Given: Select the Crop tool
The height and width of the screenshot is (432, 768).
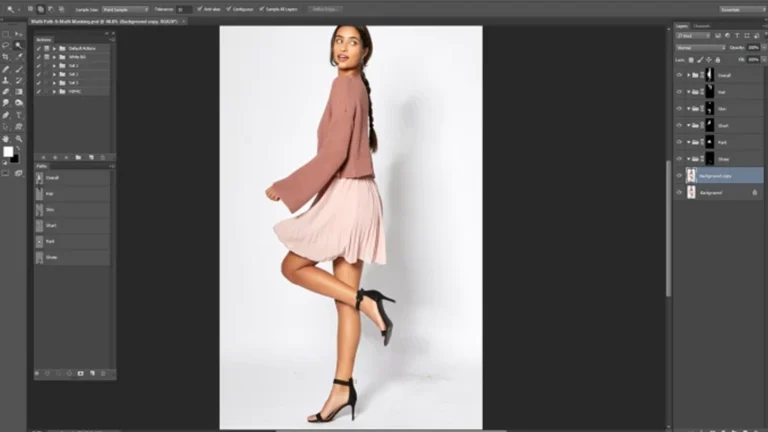Looking at the screenshot, I should click(x=7, y=57).
